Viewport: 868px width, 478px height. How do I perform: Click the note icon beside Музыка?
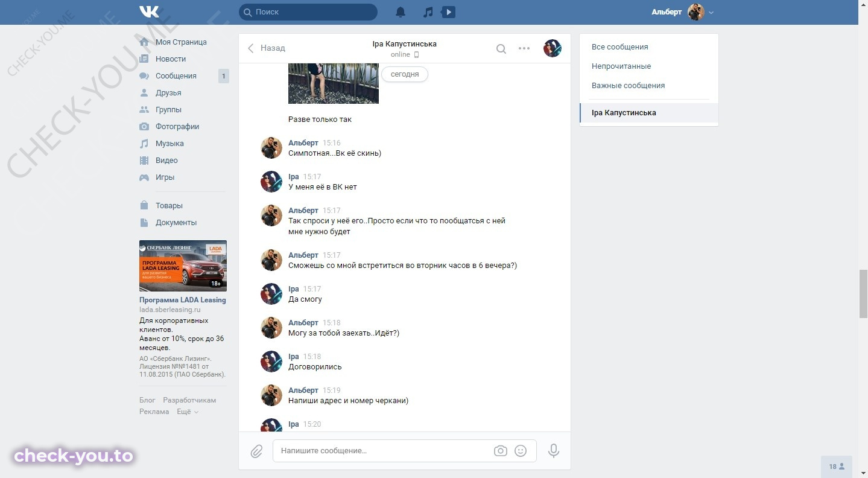point(144,144)
